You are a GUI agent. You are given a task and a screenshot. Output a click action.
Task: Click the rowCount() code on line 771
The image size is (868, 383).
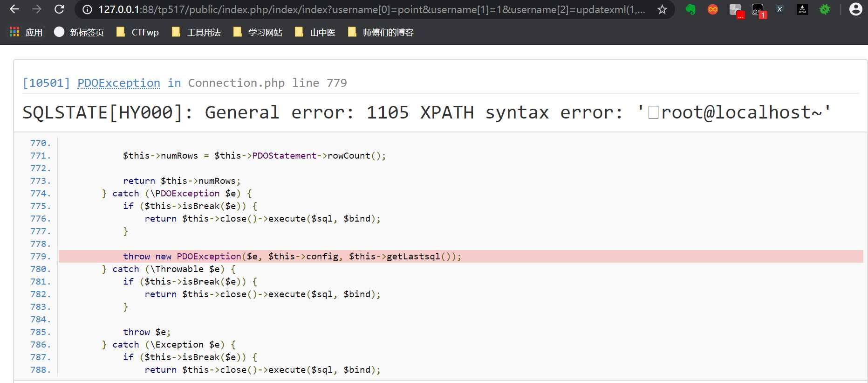point(357,155)
